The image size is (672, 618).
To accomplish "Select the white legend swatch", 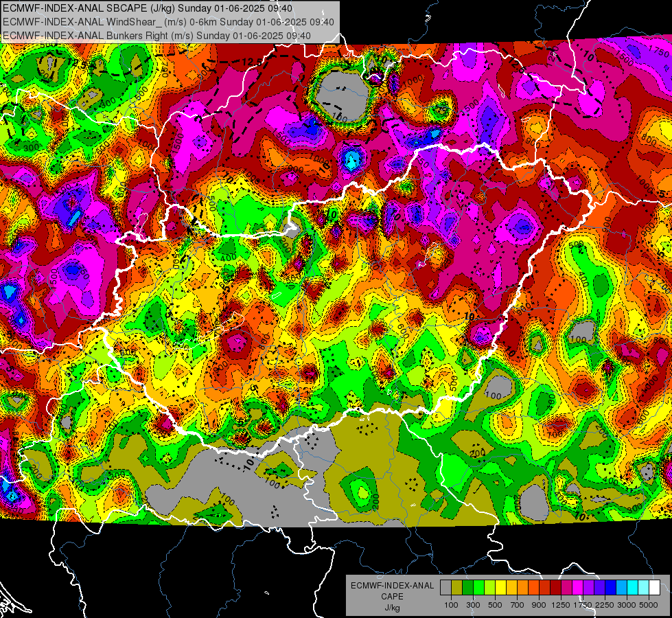I will [x=654, y=588].
